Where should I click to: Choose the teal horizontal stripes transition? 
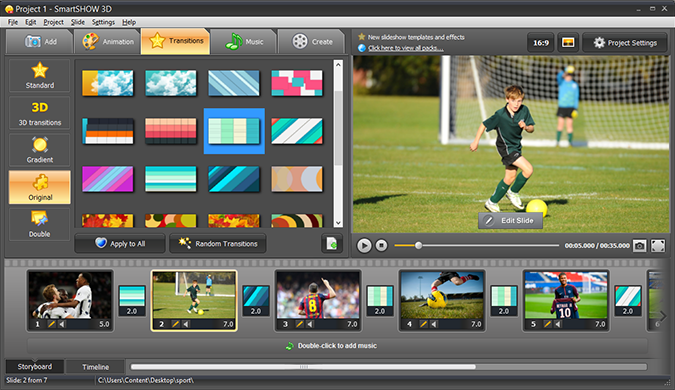pos(171,179)
